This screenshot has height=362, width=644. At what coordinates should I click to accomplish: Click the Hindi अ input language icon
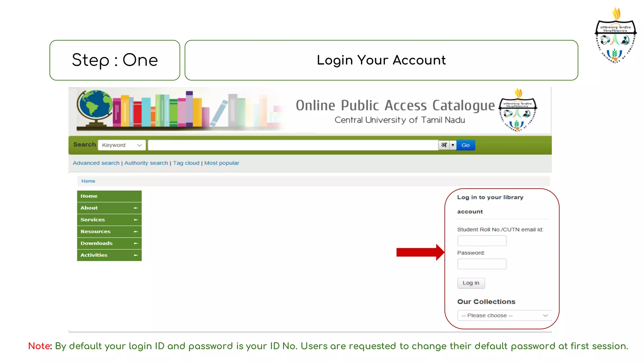point(444,145)
